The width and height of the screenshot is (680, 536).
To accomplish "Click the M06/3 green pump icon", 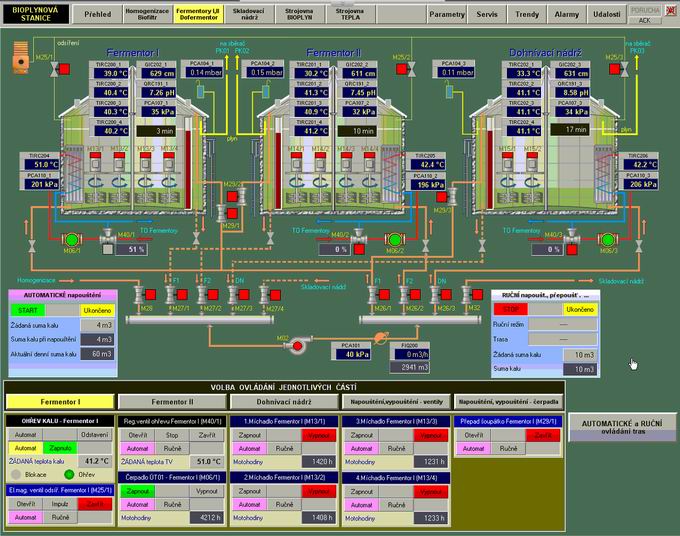I will coord(608,240).
